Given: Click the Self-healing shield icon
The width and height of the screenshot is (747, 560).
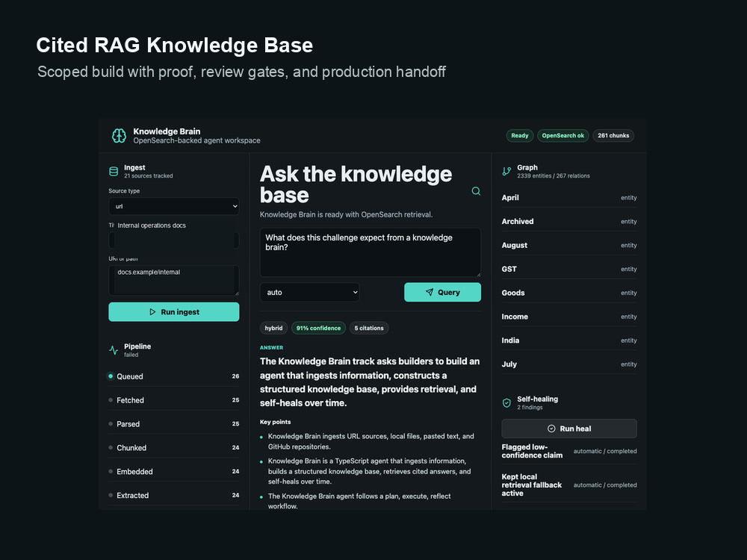Looking at the screenshot, I should point(506,403).
